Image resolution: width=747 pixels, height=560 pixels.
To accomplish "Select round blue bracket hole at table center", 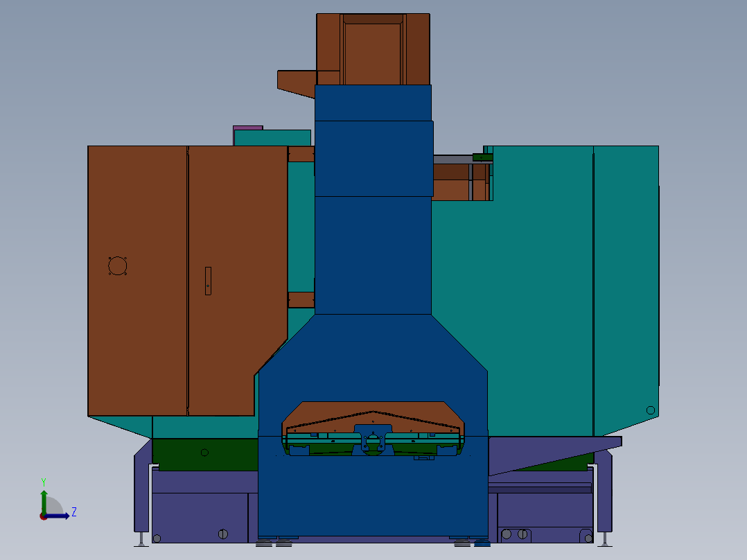I will (x=373, y=442).
